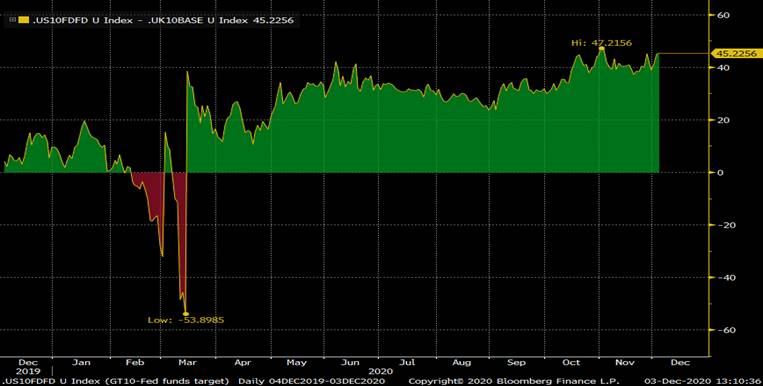Image resolution: width=763 pixels, height=386 pixels.
Task: Click the May label on the date axis
Action: [x=296, y=363]
